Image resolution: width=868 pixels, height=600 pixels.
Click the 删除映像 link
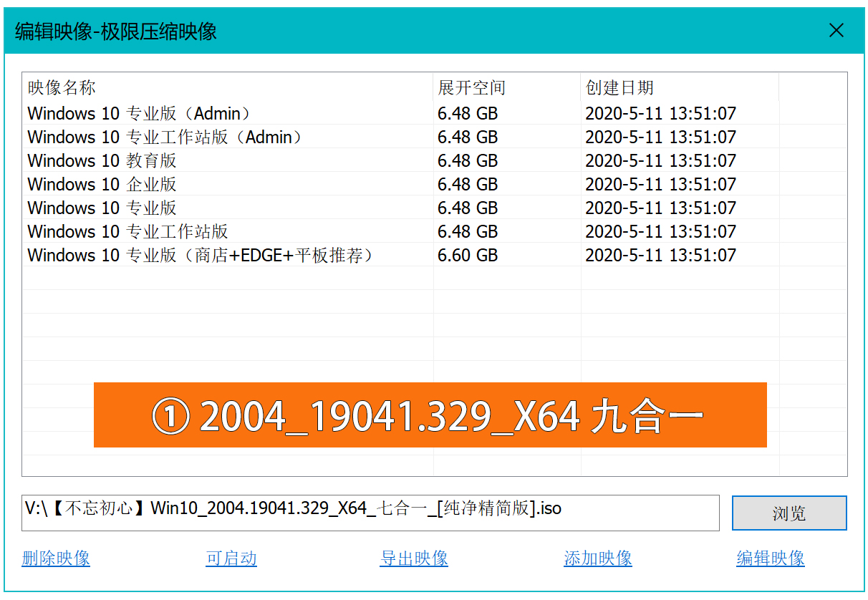click(x=56, y=558)
